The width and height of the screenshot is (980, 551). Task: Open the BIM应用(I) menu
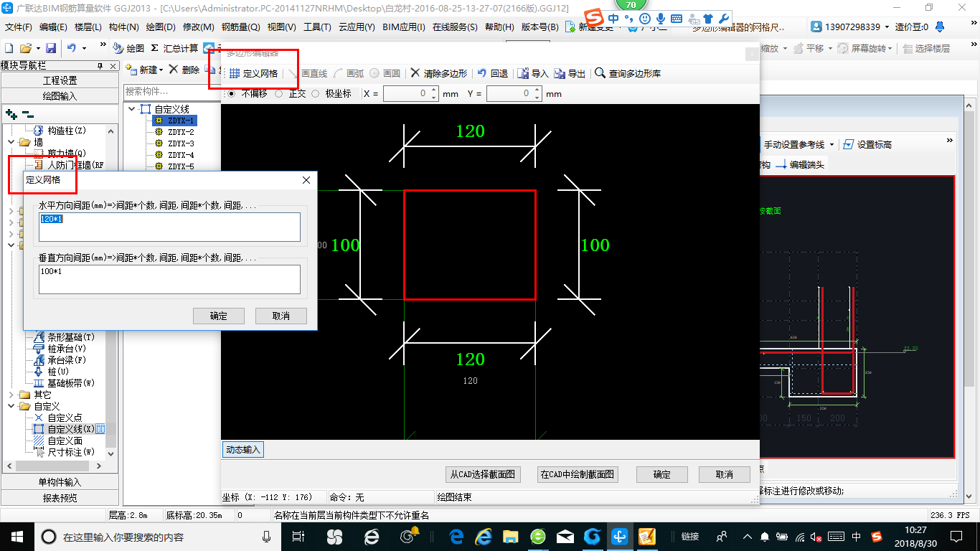tap(404, 27)
